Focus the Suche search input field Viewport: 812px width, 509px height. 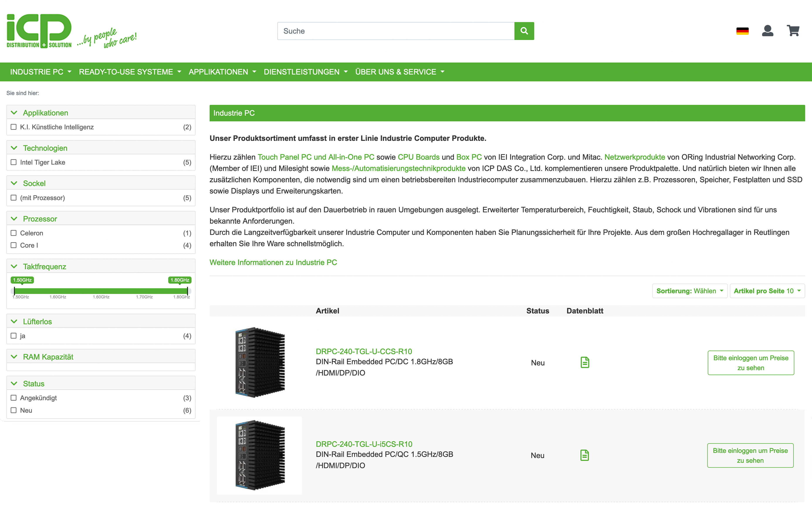point(396,31)
